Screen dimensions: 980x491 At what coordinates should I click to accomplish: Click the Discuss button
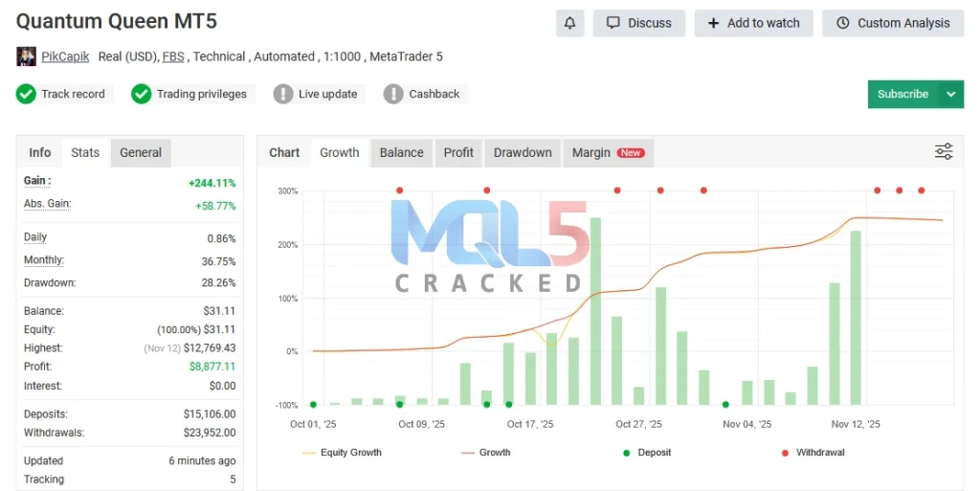[x=639, y=23]
